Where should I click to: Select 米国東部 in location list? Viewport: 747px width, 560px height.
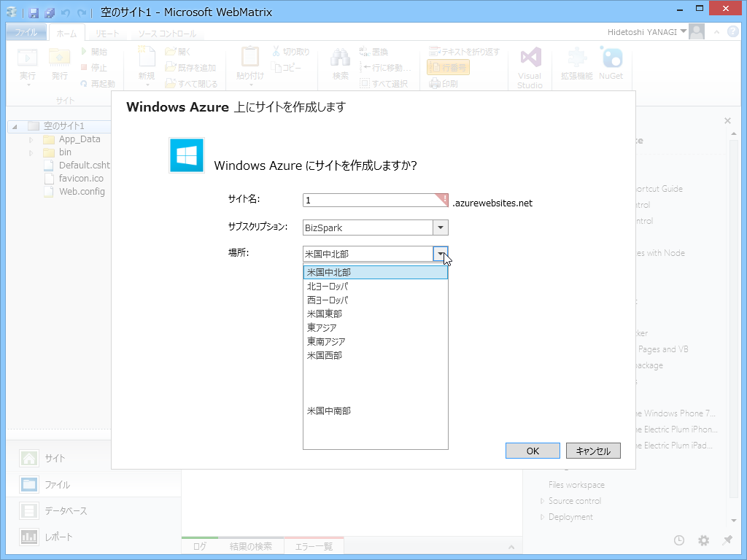point(376,314)
